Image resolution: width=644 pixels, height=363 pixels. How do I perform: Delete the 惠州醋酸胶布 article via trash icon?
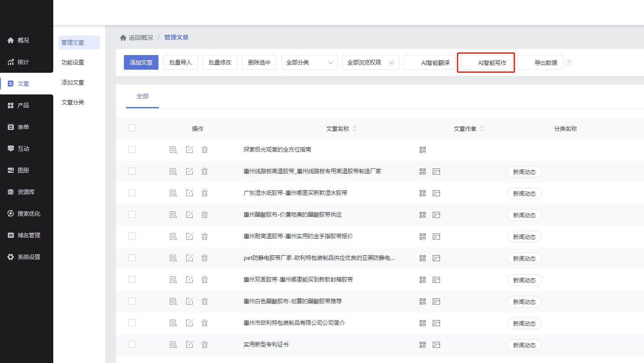[x=204, y=215]
